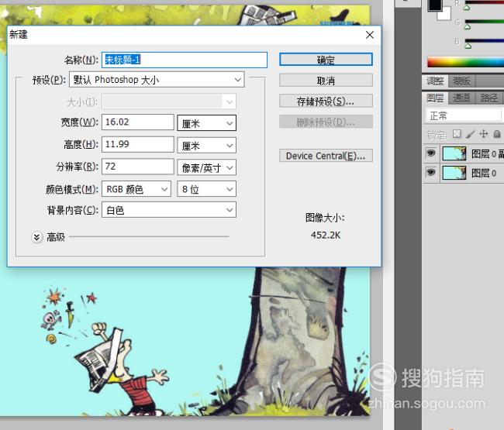504x430 pixels.
Task: Click the 高度 height value field
Action: pyautogui.click(x=138, y=144)
